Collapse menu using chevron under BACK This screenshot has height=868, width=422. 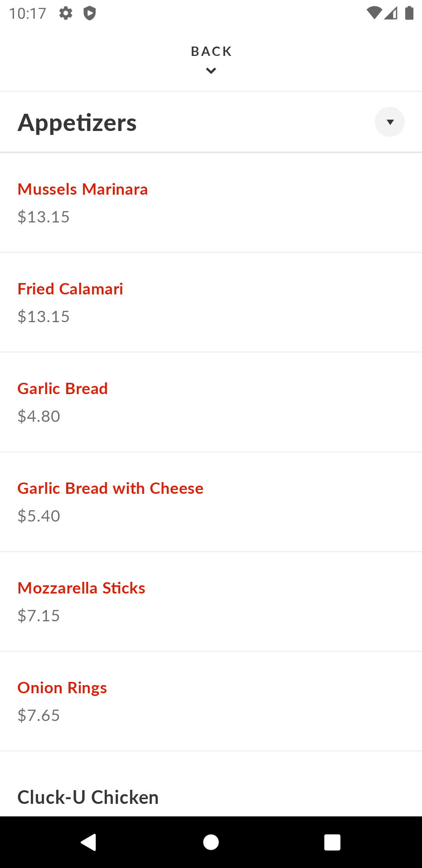click(211, 71)
